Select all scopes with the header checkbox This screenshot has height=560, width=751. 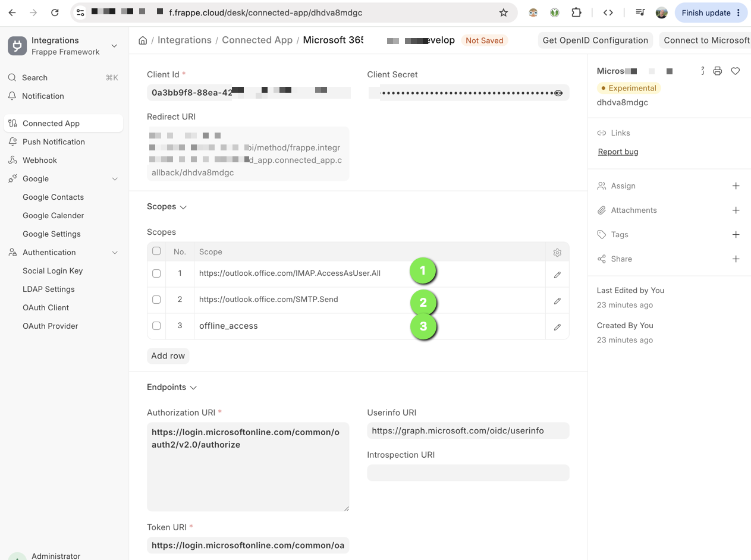click(156, 251)
